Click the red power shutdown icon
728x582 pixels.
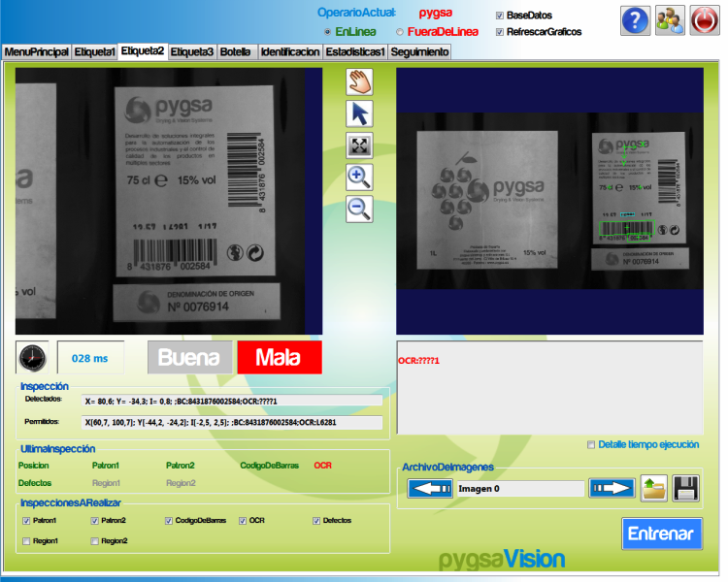[x=705, y=20]
